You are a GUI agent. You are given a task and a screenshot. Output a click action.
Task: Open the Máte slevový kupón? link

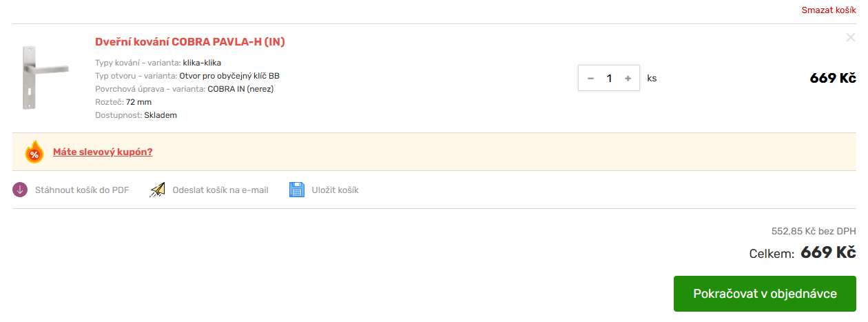coord(103,152)
